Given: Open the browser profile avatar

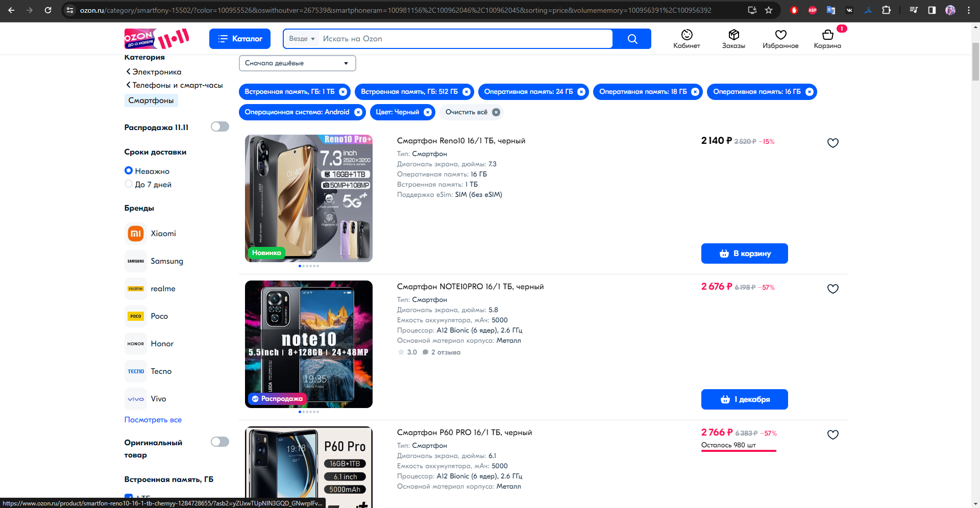Looking at the screenshot, I should pos(950,10).
